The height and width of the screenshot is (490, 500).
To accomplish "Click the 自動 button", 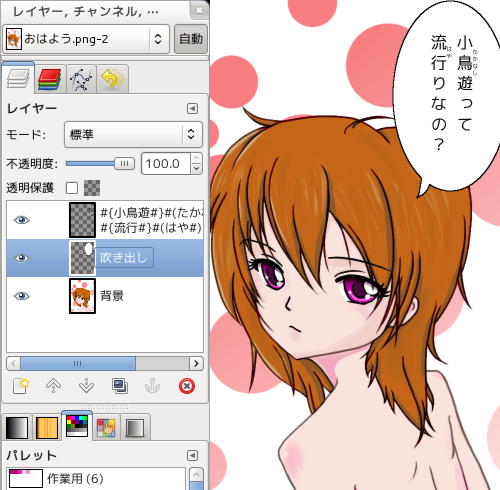I will pos(191,39).
